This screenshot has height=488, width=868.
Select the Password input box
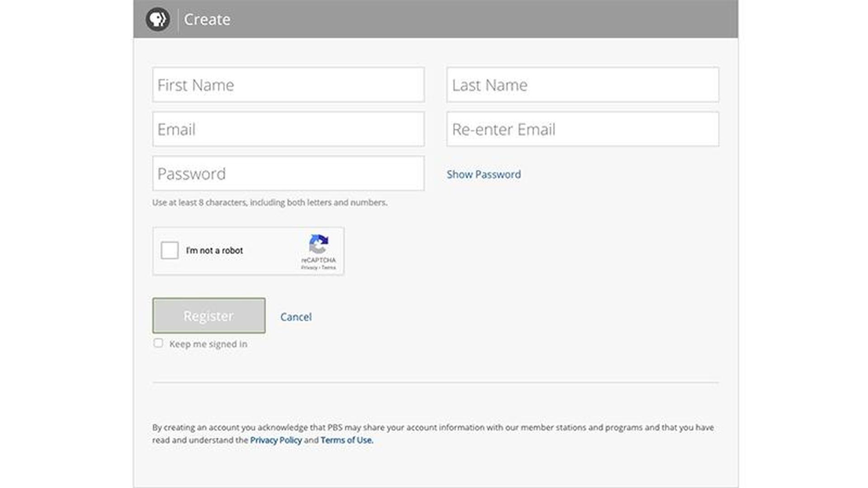(288, 174)
